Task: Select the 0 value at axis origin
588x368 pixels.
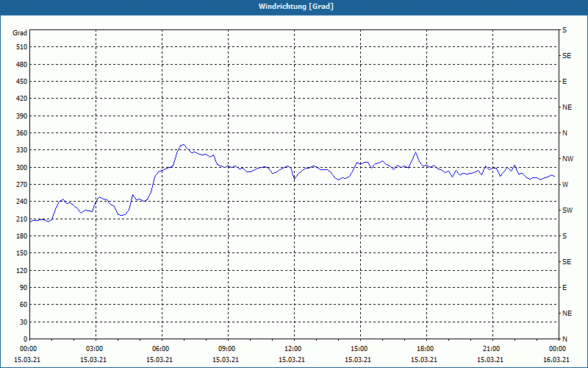Action: point(25,339)
